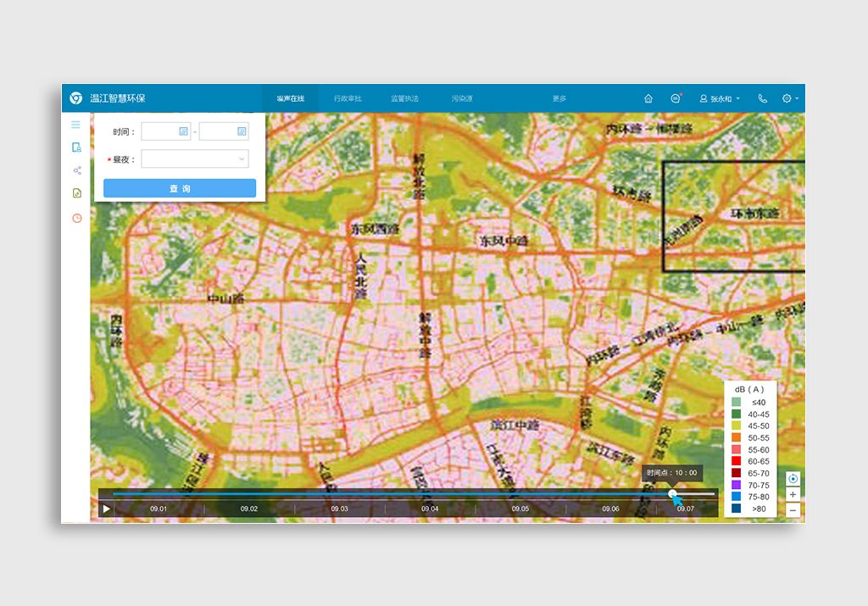Click the 40-45 legend label
The height and width of the screenshot is (606, 868).
759,414
